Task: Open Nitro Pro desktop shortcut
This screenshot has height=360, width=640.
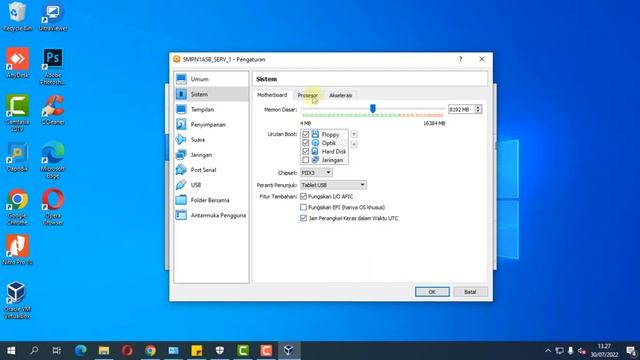Action: click(x=17, y=250)
